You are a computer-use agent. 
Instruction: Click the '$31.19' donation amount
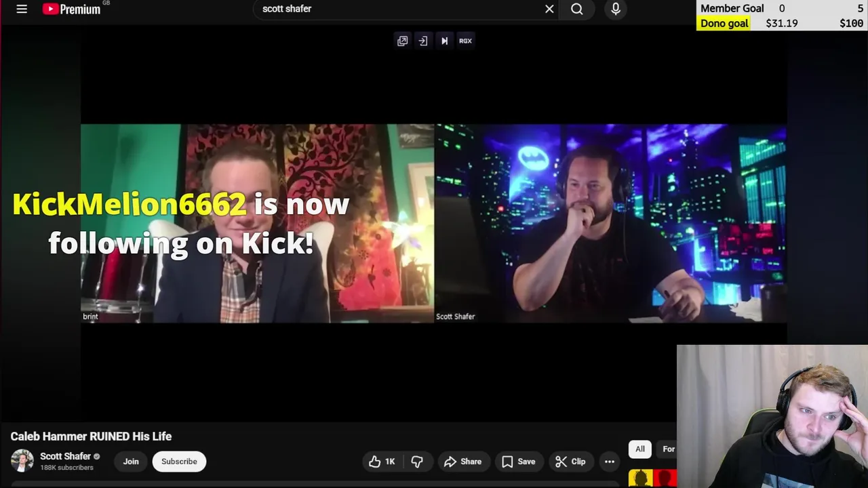pos(781,23)
